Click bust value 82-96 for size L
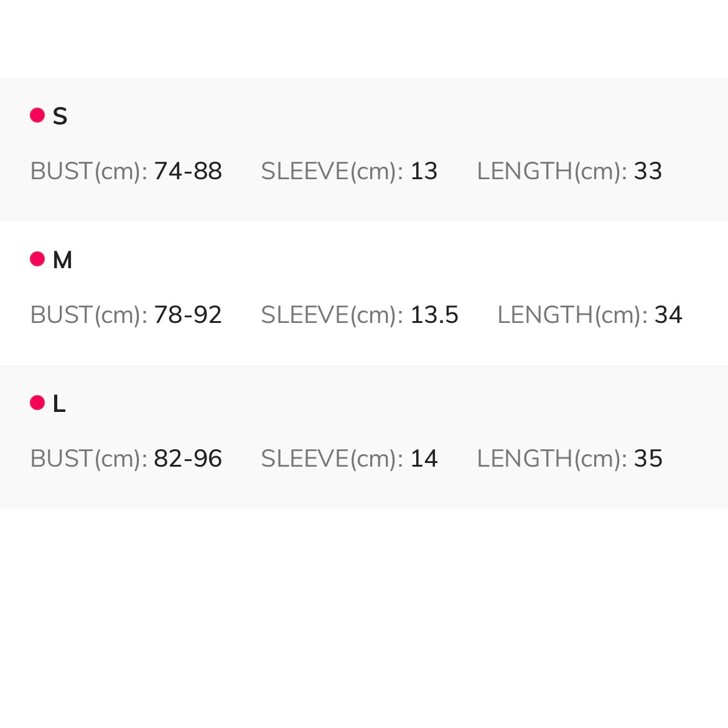The image size is (728, 728). click(188, 459)
